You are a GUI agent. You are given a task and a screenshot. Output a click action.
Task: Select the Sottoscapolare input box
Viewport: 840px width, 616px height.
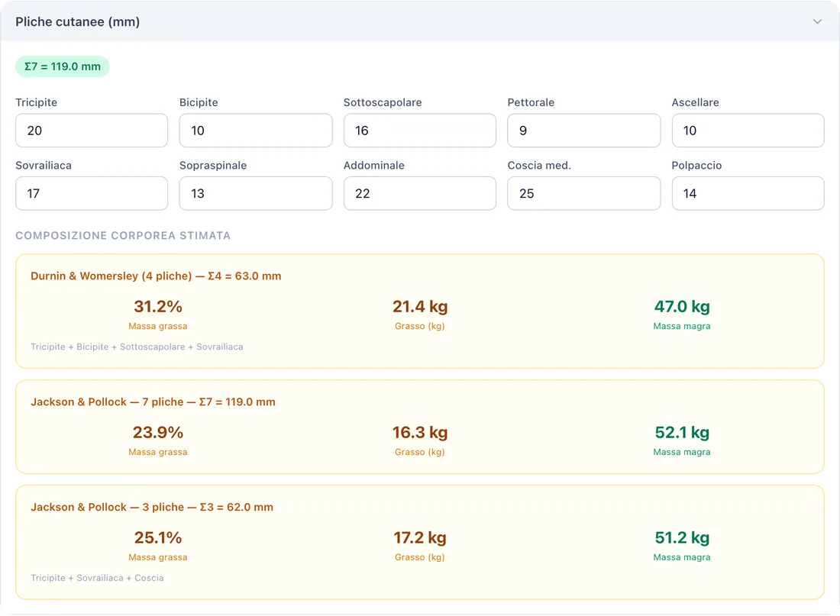pyautogui.click(x=419, y=131)
